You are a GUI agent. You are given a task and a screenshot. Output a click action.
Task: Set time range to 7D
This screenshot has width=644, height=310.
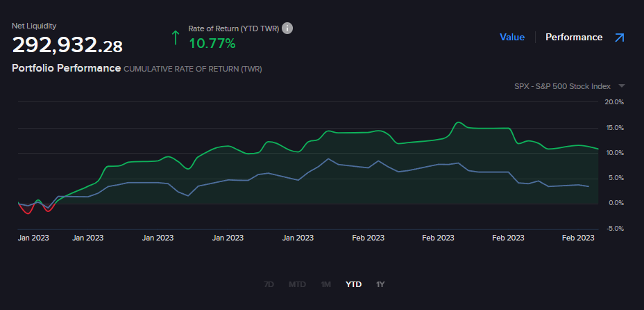tap(269, 284)
